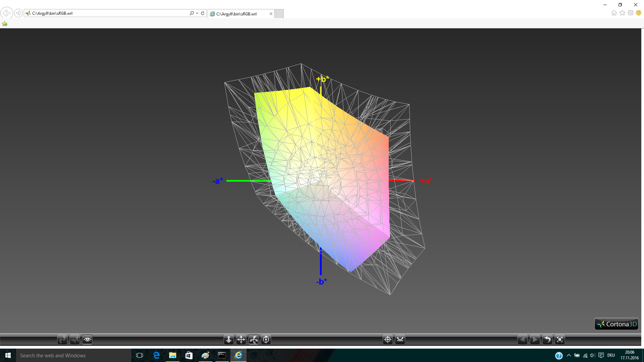
Task: Select the Fly navigation mode icon
Action: tap(74, 340)
